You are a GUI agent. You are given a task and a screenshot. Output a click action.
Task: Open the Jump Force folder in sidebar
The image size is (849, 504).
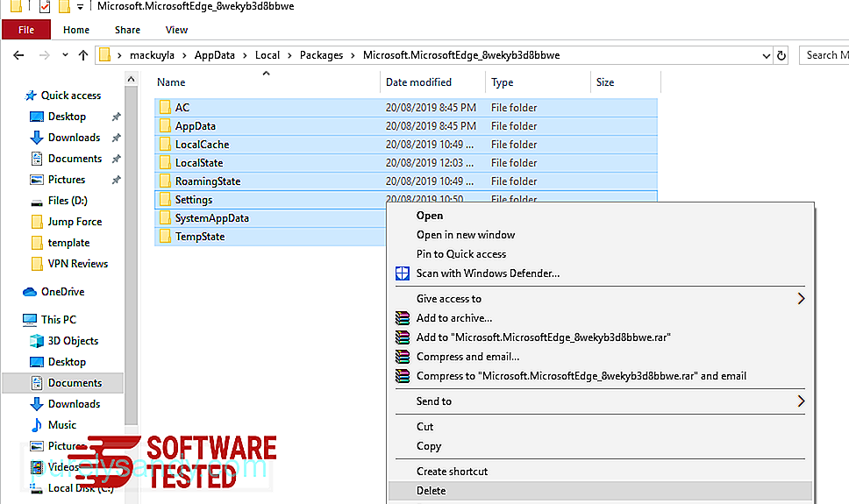[x=75, y=222]
